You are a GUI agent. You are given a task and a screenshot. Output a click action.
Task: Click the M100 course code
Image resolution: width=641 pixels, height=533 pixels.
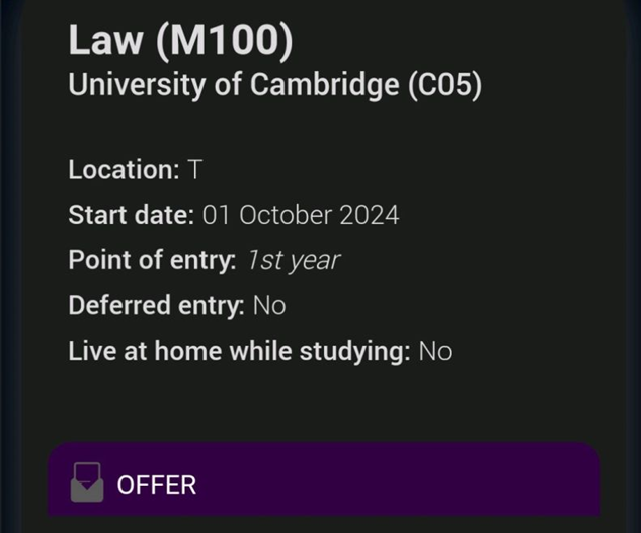[224, 40]
